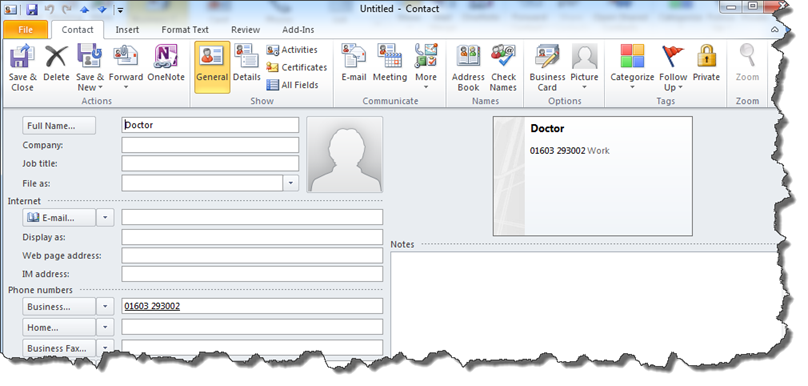The width and height of the screenshot is (808, 386).
Task: Show the General contact view
Action: (212, 68)
